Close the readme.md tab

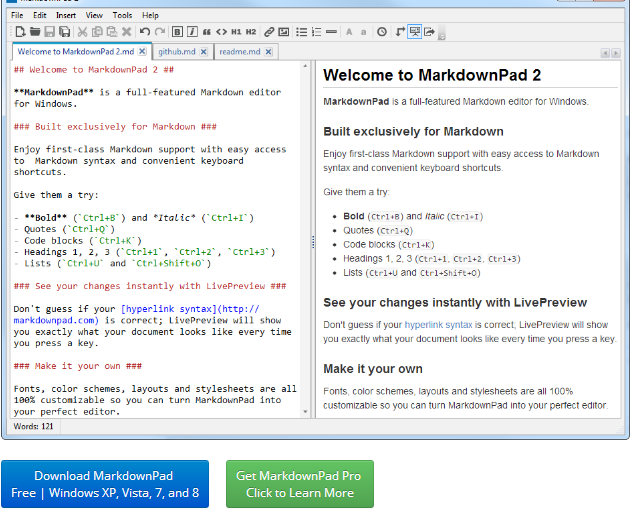tap(268, 52)
